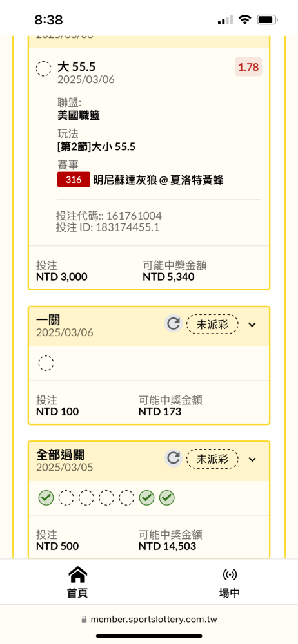This screenshot has width=298, height=644.
Task: Tap the 未派彩 status badge on 一關
Action: 212,325
